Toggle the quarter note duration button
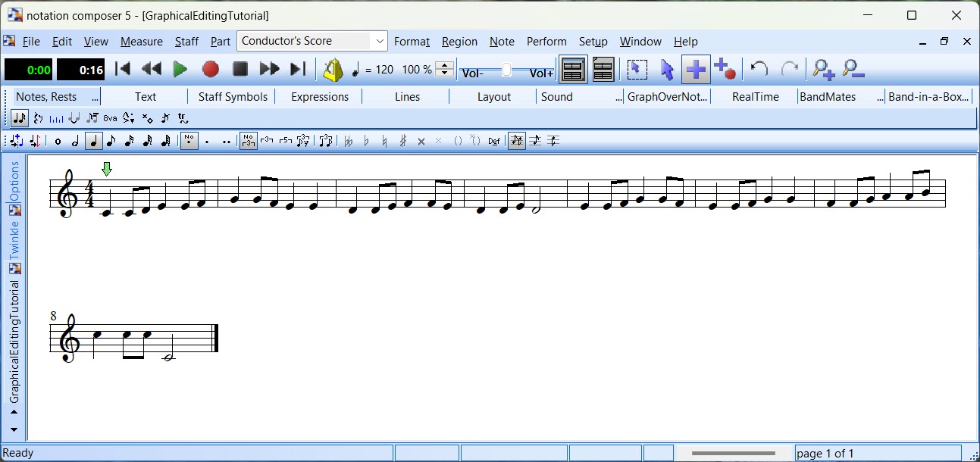The image size is (980, 462). [93, 141]
